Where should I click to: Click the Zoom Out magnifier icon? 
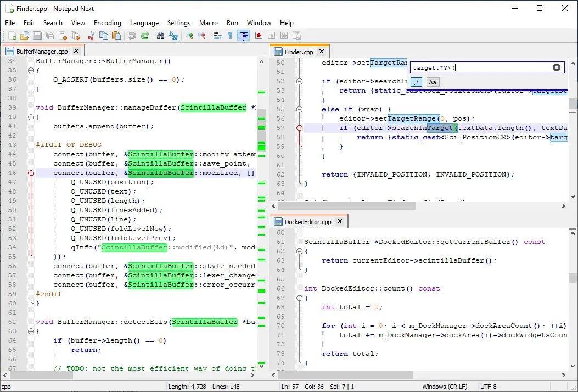(x=201, y=36)
